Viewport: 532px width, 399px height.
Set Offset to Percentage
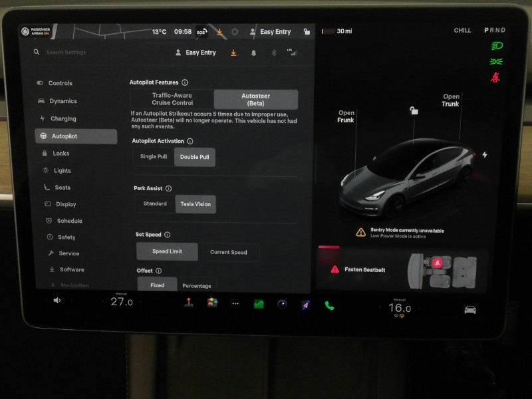coord(197,285)
